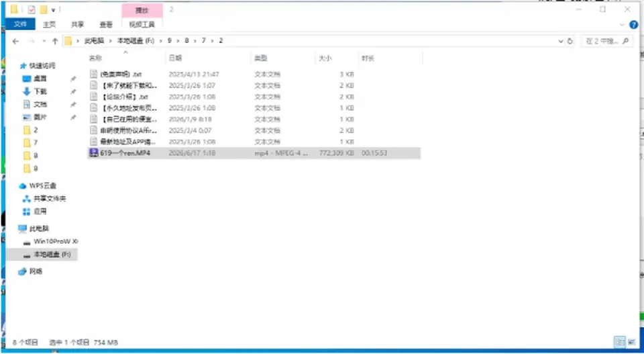Click folder 9 in the address breadcrumb
This screenshot has width=644, height=354.
169,41
